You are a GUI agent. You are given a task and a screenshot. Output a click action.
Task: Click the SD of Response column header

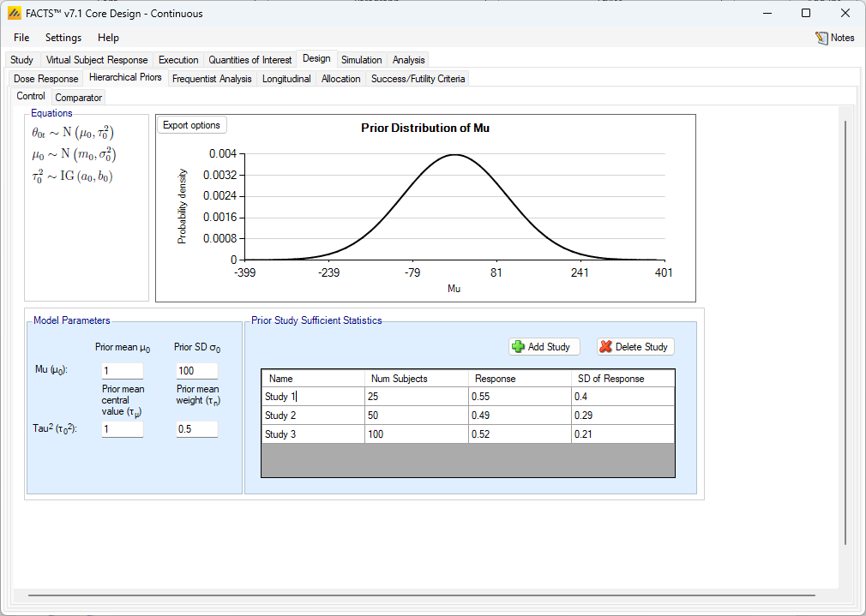(622, 378)
